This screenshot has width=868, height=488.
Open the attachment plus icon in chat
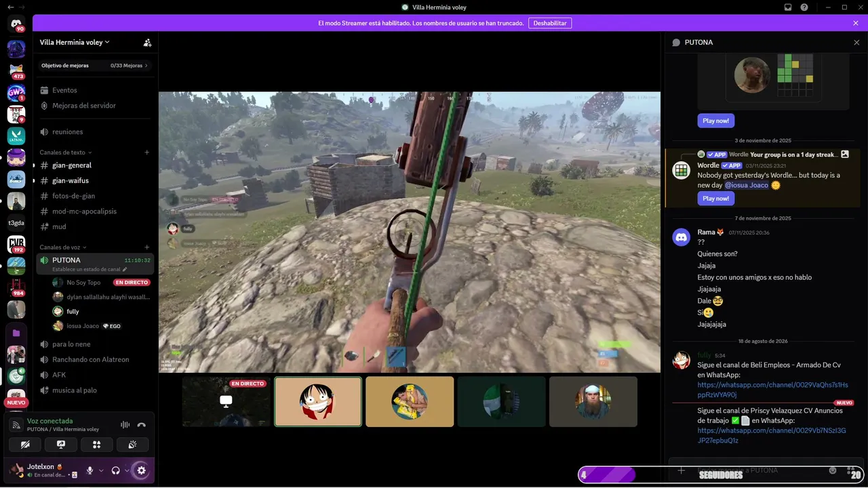pos(682,470)
